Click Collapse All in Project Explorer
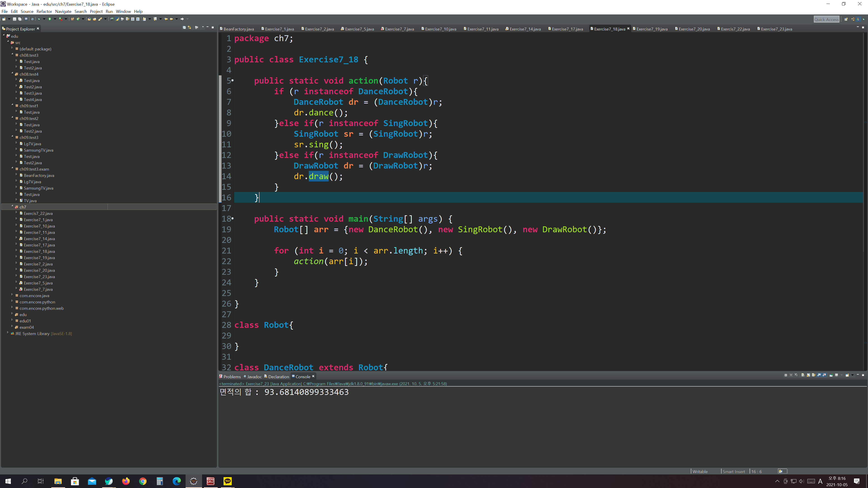Image resolution: width=868 pixels, height=488 pixels. click(x=184, y=27)
